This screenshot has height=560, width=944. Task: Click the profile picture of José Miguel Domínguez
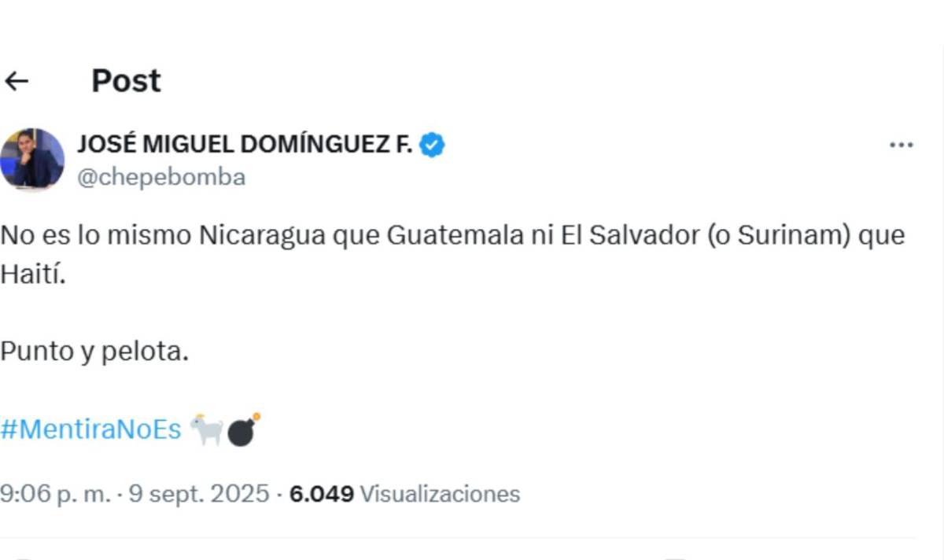click(33, 155)
